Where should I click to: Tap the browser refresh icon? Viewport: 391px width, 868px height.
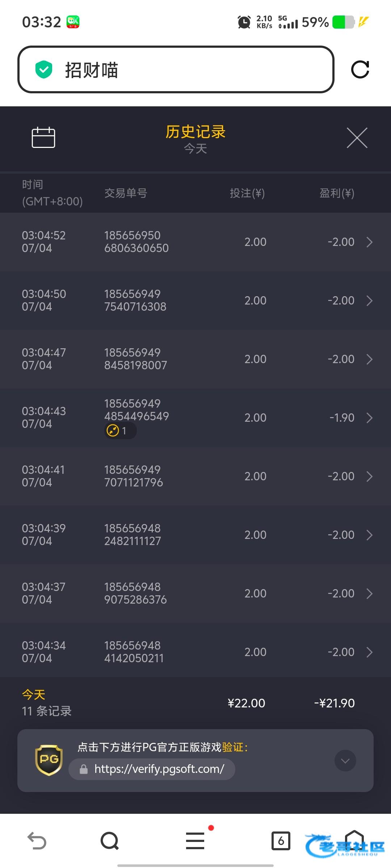pyautogui.click(x=360, y=69)
